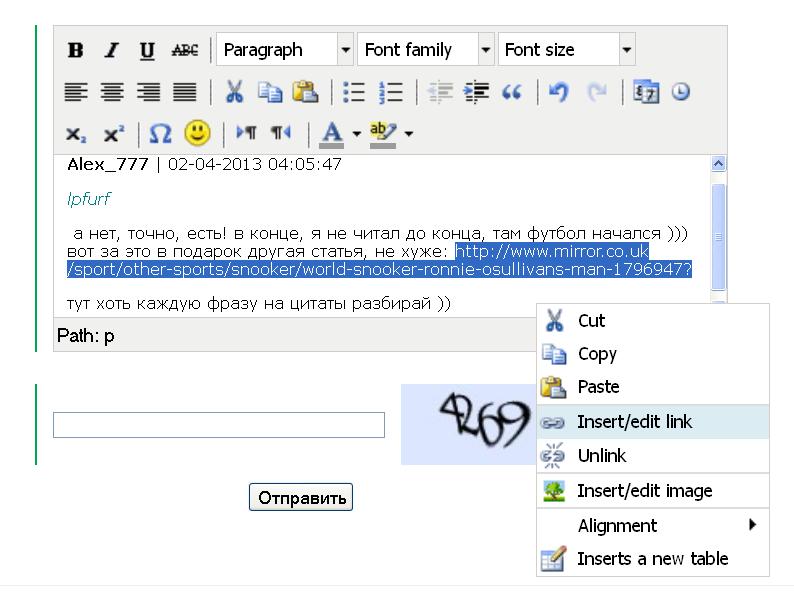Toggle bold formatting
The image size is (794, 603).
(x=75, y=50)
